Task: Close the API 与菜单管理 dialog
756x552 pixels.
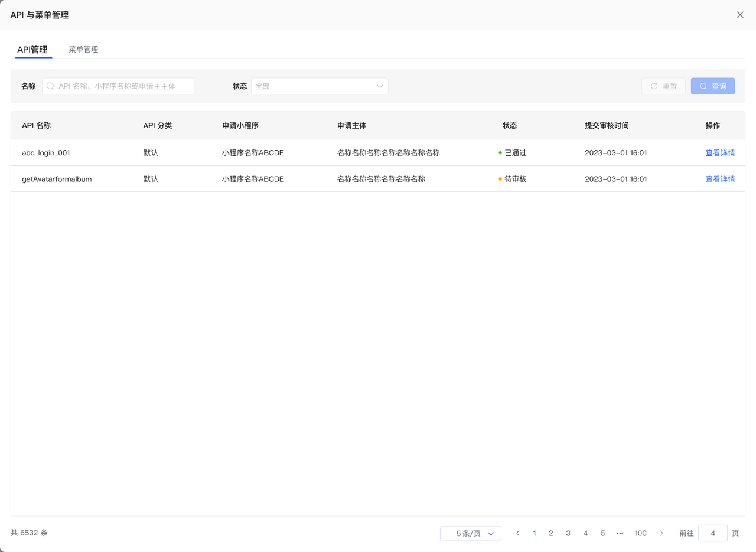Action: [x=740, y=15]
